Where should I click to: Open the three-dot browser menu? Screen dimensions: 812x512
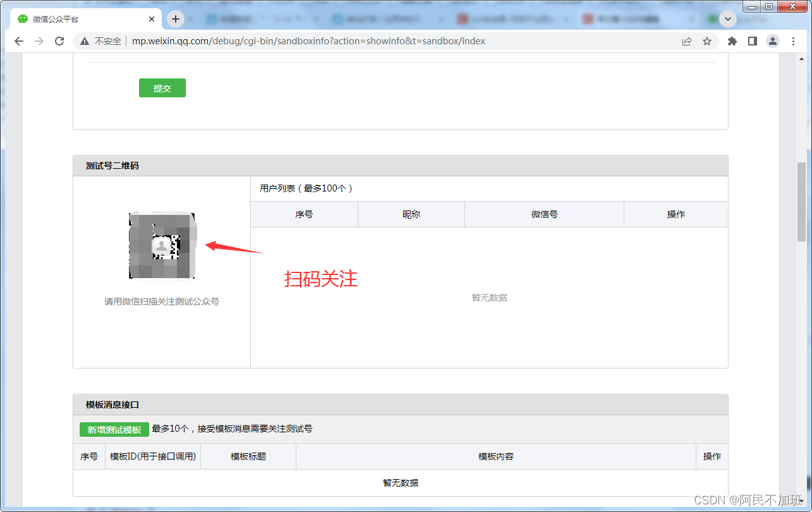click(x=793, y=40)
